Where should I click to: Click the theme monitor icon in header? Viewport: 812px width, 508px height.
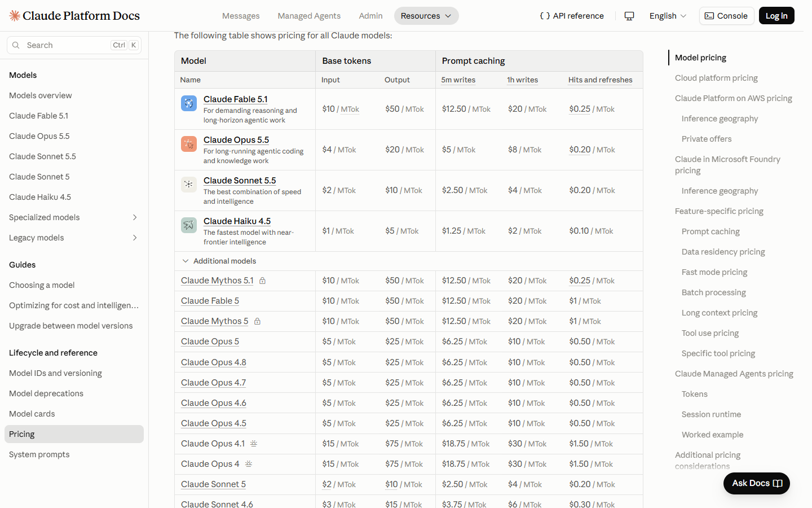(x=629, y=16)
